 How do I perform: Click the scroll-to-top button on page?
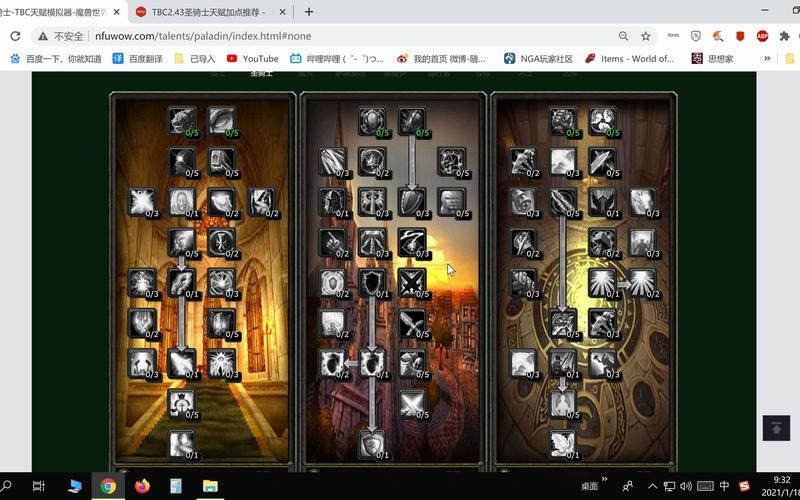(x=776, y=428)
